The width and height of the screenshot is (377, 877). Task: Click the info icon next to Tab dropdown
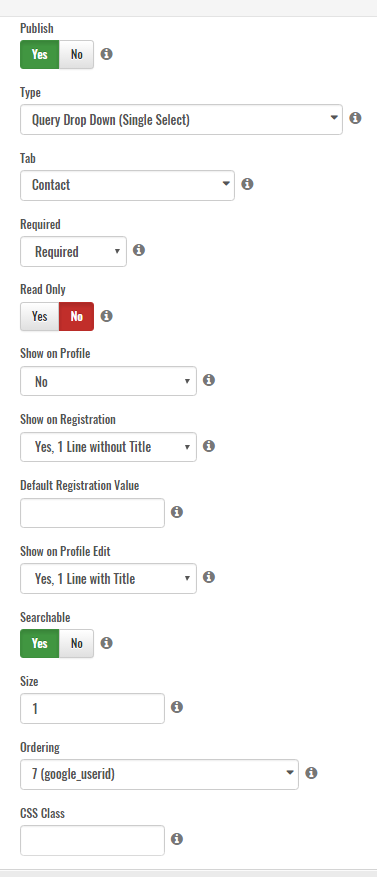pos(247,184)
